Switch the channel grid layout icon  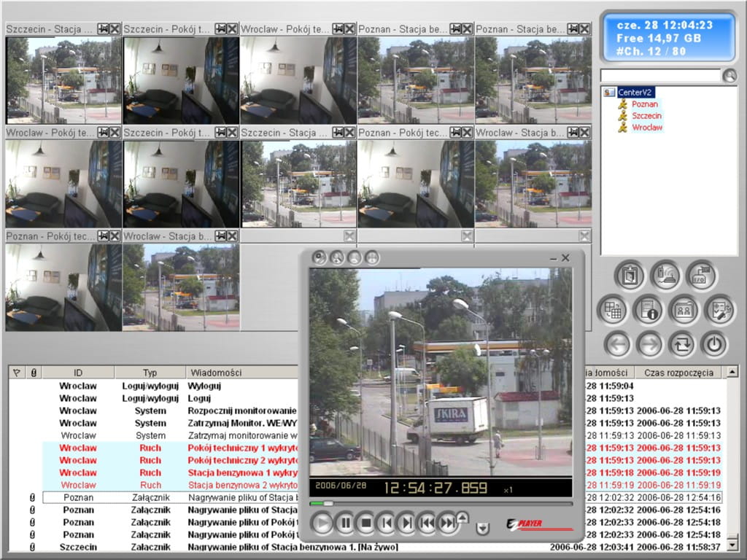(x=612, y=310)
